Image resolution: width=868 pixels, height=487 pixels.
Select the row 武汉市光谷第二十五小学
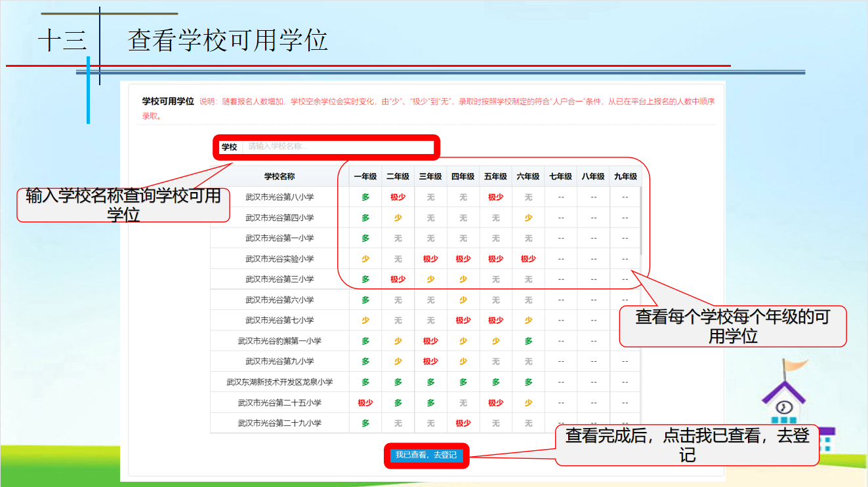425,402
